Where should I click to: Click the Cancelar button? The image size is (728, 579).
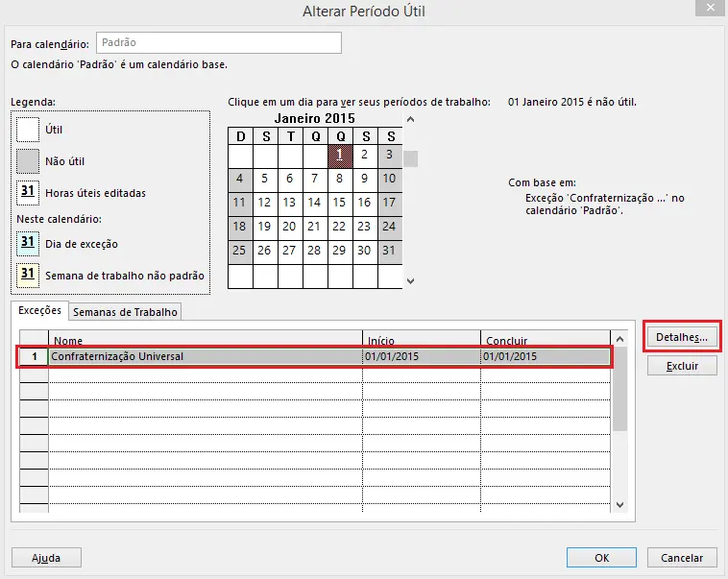click(x=682, y=557)
